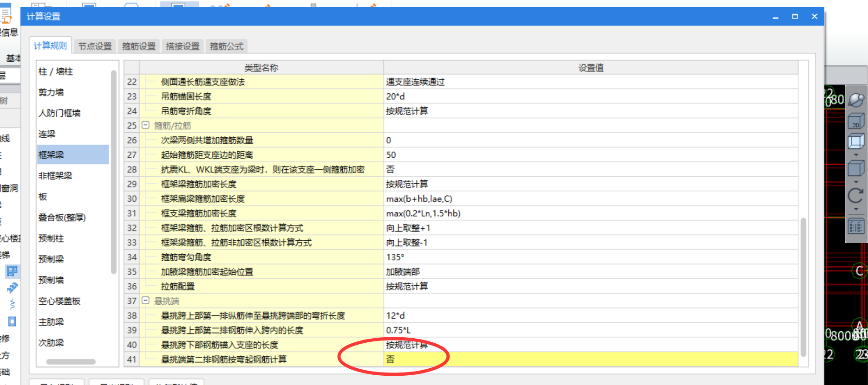
Task: Click the 类型名称 column header
Action: point(261,68)
